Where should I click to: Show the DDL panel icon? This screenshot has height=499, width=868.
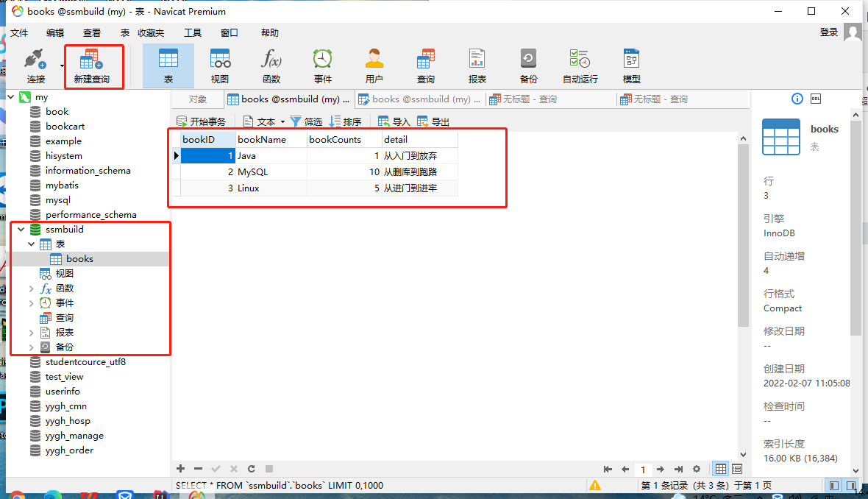coord(816,99)
